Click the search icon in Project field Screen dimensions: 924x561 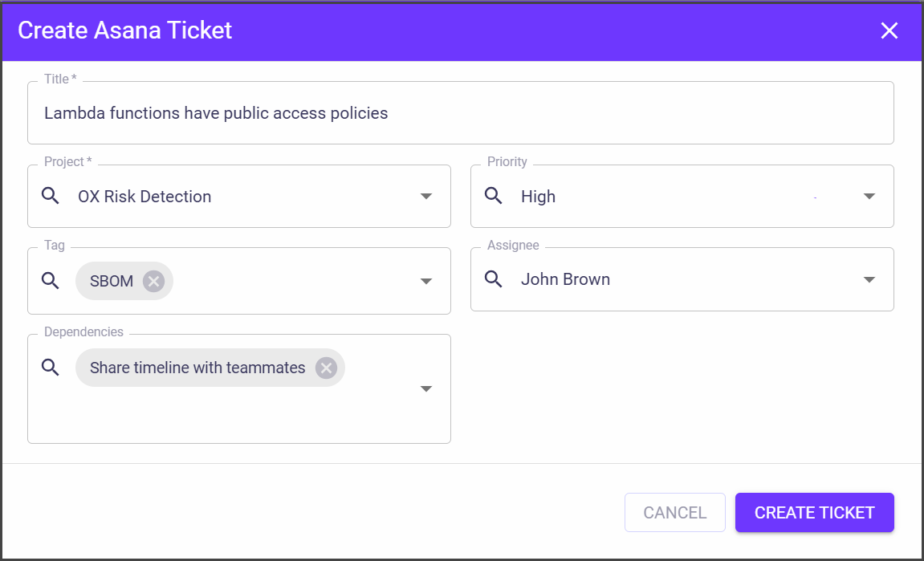coord(51,196)
